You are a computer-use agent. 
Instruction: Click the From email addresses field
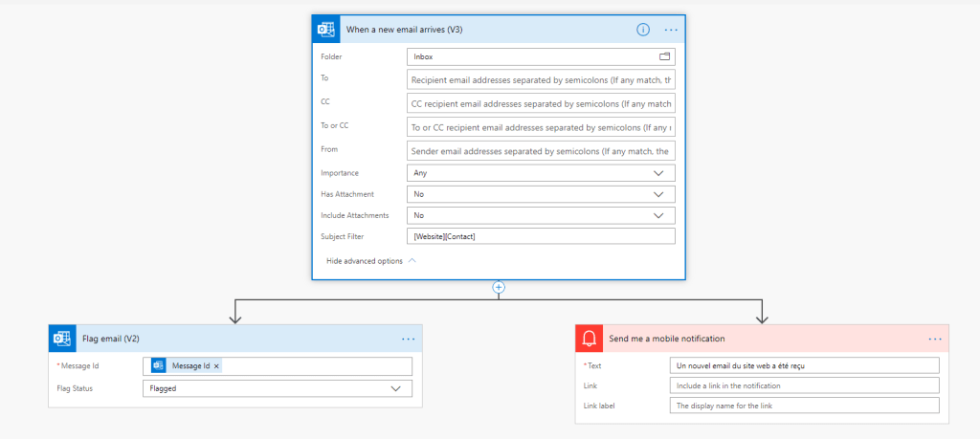coord(541,151)
